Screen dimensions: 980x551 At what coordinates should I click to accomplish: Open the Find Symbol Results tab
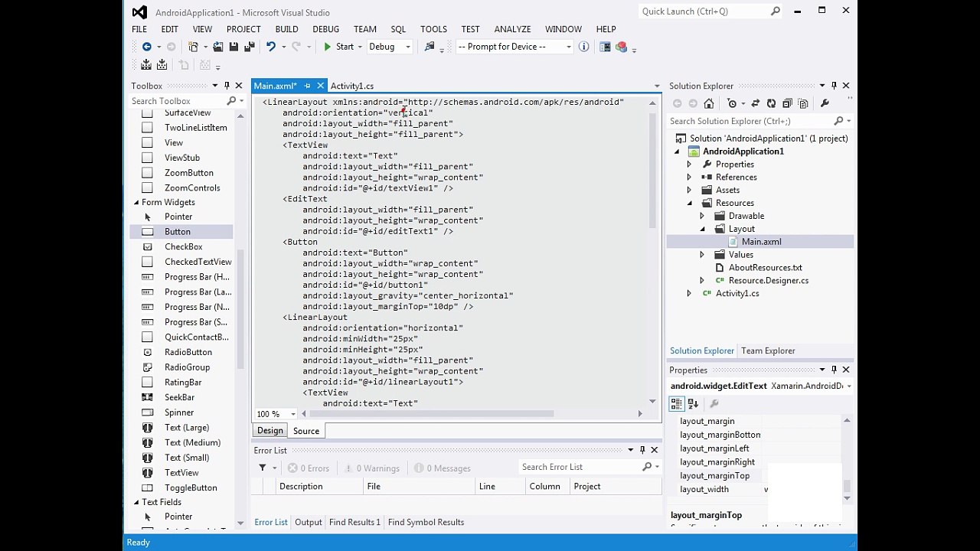coord(426,522)
